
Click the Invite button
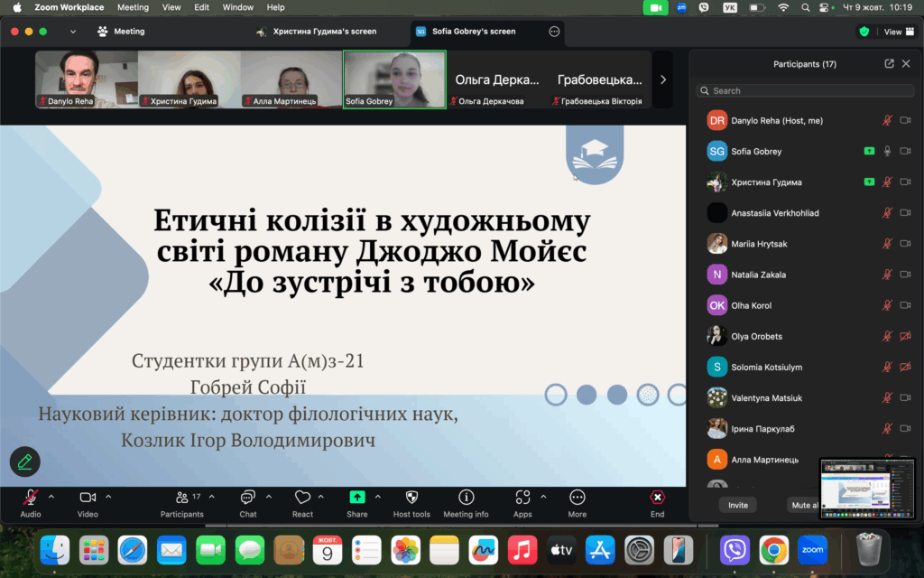coord(738,505)
